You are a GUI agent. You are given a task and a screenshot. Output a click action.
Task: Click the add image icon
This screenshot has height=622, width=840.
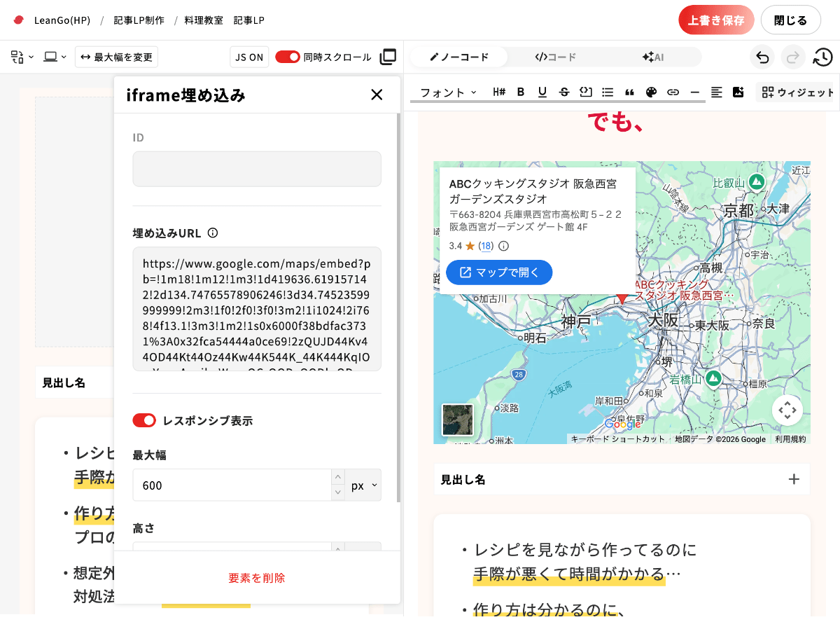pos(738,92)
